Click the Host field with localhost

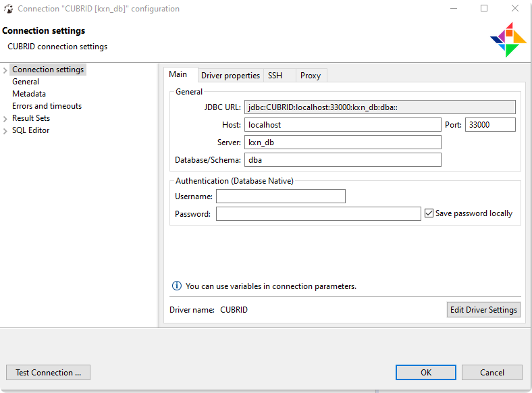click(x=343, y=124)
